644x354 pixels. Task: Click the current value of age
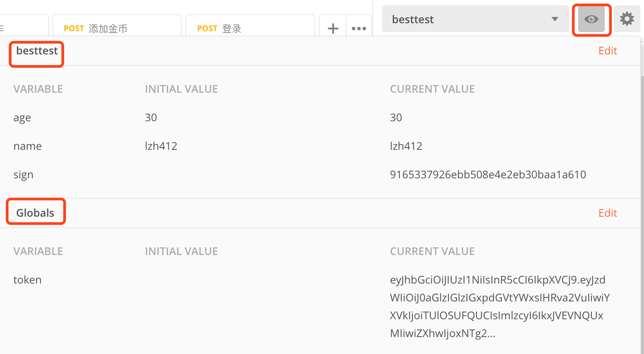[396, 118]
